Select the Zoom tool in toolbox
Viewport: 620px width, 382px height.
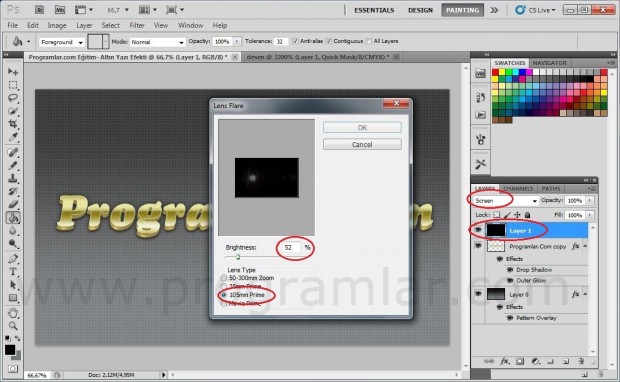click(x=13, y=326)
